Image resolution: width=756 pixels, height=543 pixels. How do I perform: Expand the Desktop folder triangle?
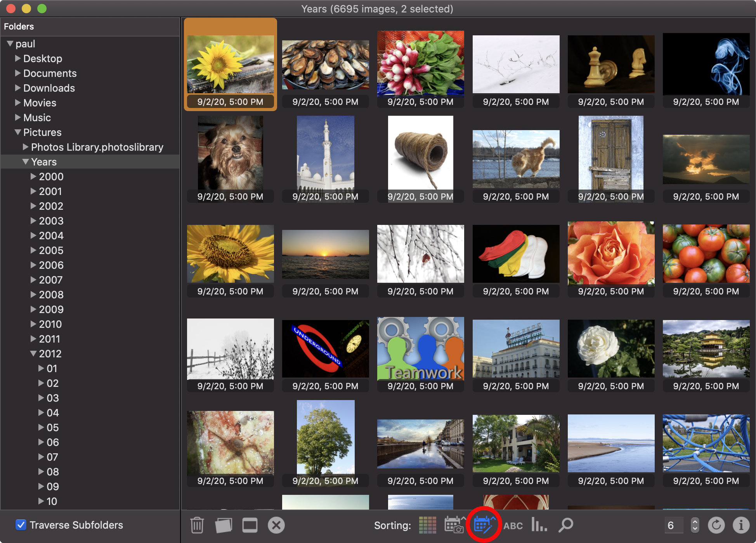coord(18,58)
